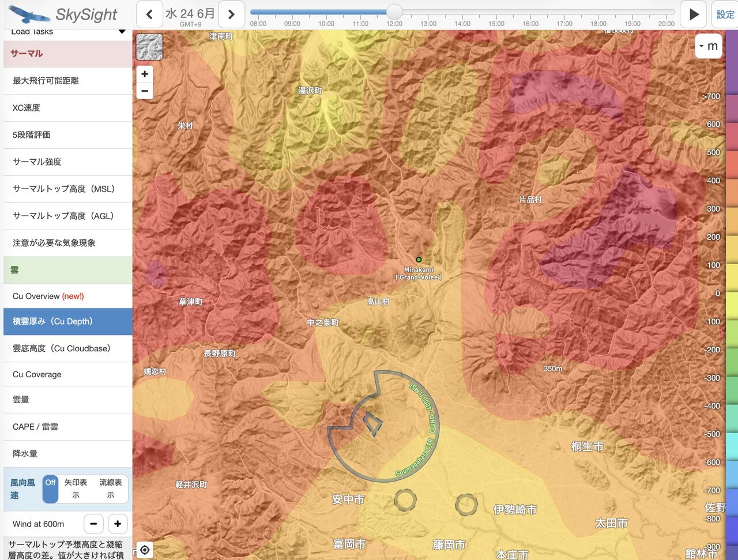Screen dimensions: 738x560
Task: Center map on my location
Action: [x=145, y=550]
